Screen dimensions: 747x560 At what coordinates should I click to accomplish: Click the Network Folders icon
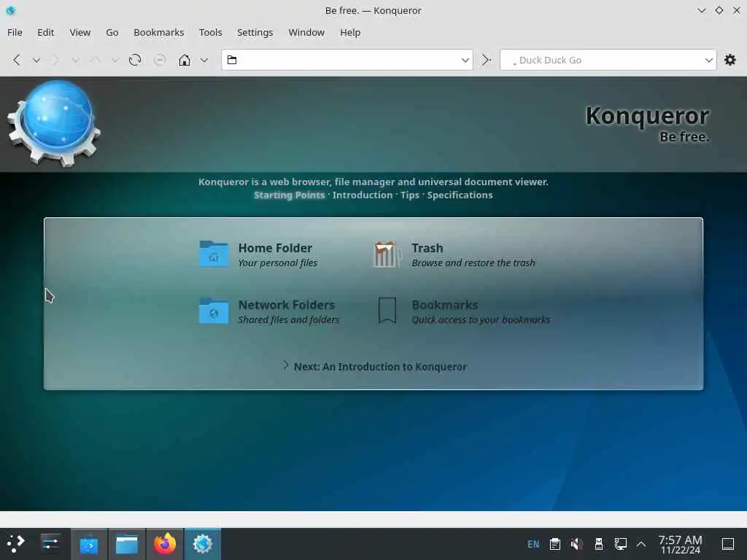pyautogui.click(x=214, y=311)
